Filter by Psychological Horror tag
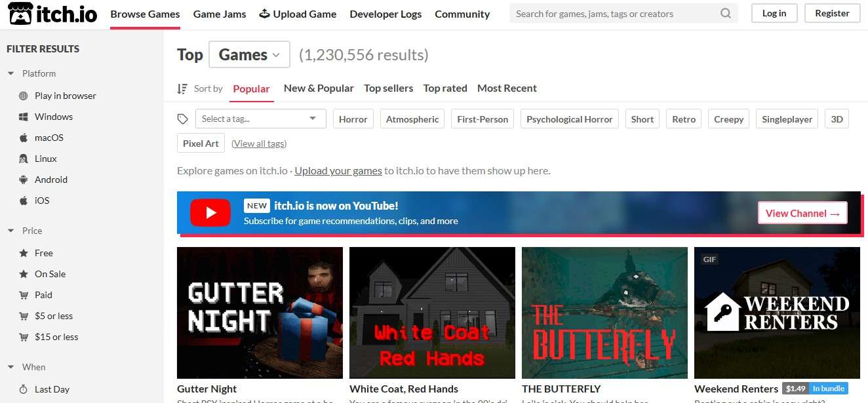This screenshot has height=403, width=868. [x=570, y=119]
